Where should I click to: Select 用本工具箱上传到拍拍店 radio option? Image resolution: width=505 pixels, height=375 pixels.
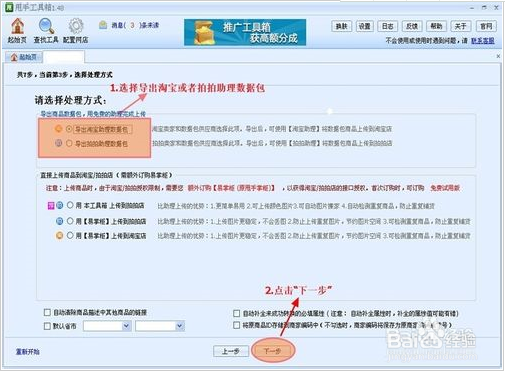coord(70,205)
